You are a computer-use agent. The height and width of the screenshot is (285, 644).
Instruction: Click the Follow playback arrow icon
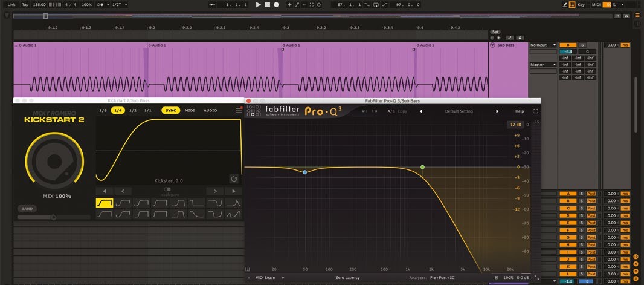tap(212, 4)
